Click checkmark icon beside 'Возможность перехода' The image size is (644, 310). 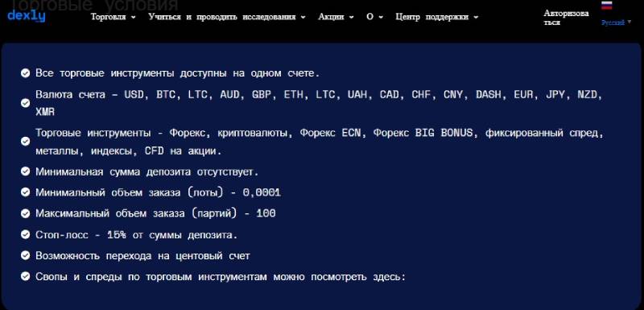(26, 256)
